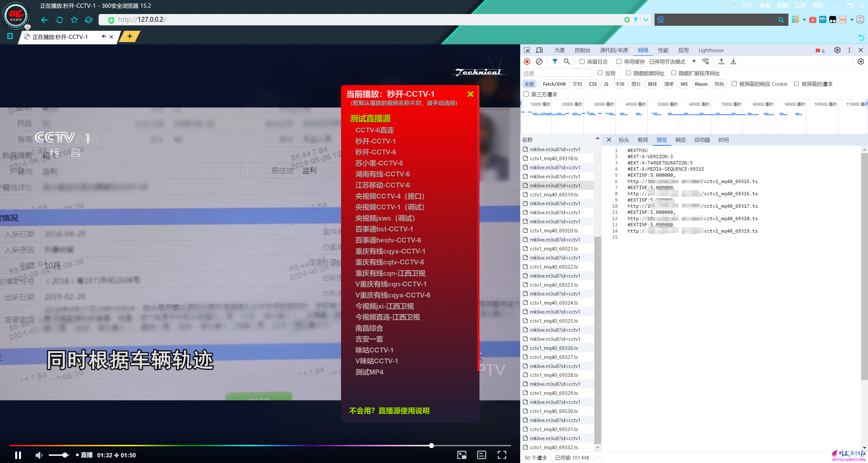The width and height of the screenshot is (868, 463).
Task: Click the DevTools error count badge
Action: [x=820, y=51]
